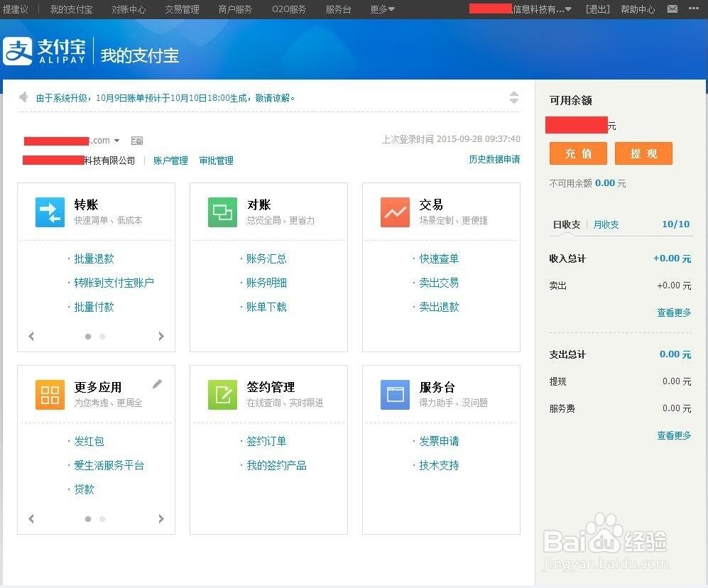This screenshot has width=708, height=588.
Task: Open the three-dots more options in top bar
Action: coord(694,9)
